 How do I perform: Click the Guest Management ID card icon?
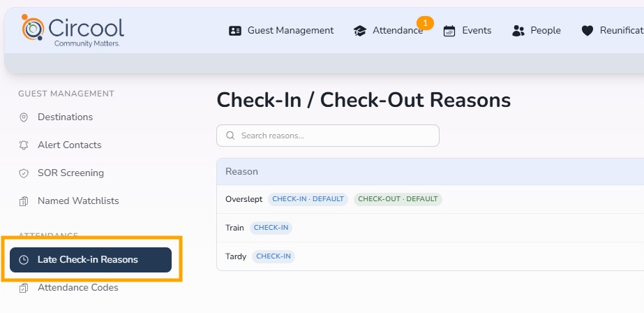tap(235, 31)
